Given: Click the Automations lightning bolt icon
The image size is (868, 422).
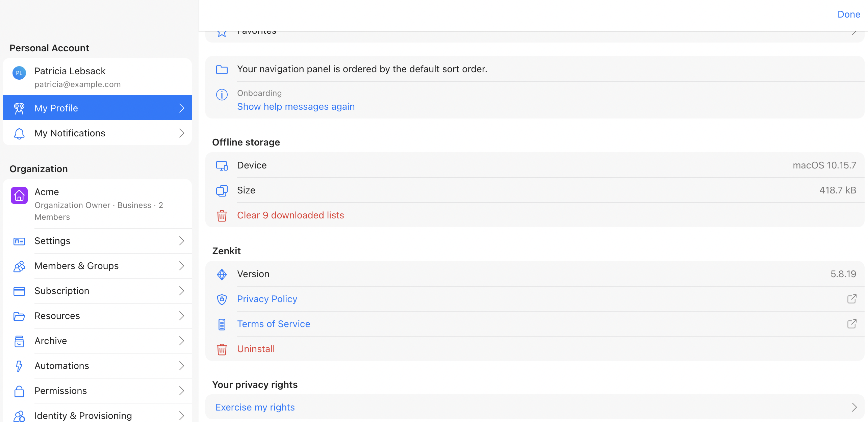Looking at the screenshot, I should pyautogui.click(x=19, y=366).
